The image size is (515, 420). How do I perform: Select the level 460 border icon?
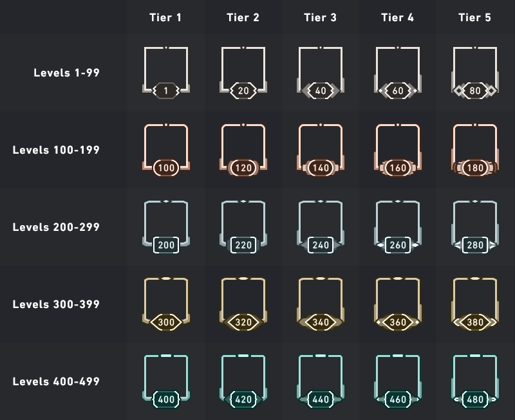(x=398, y=381)
